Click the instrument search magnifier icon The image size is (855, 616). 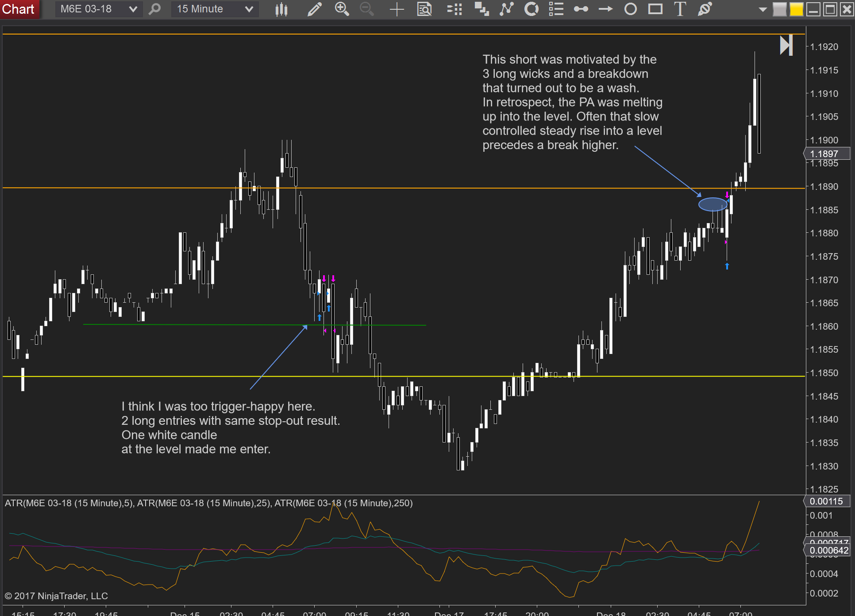pos(154,9)
